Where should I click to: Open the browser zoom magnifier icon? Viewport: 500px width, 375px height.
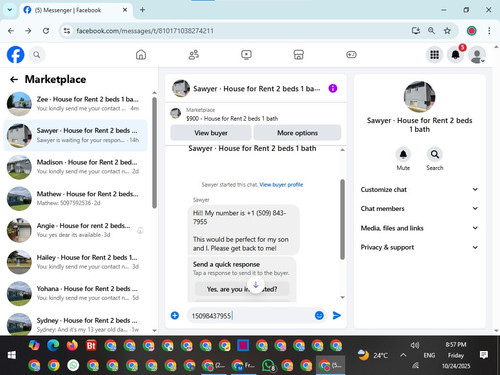tap(431, 31)
